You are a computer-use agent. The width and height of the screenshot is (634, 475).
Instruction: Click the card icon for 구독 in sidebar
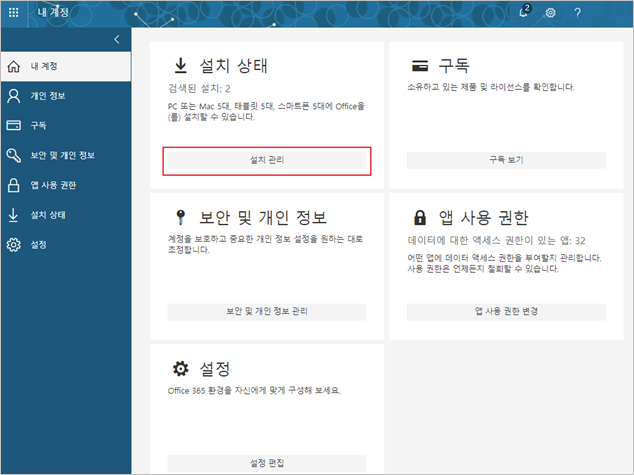tap(14, 125)
